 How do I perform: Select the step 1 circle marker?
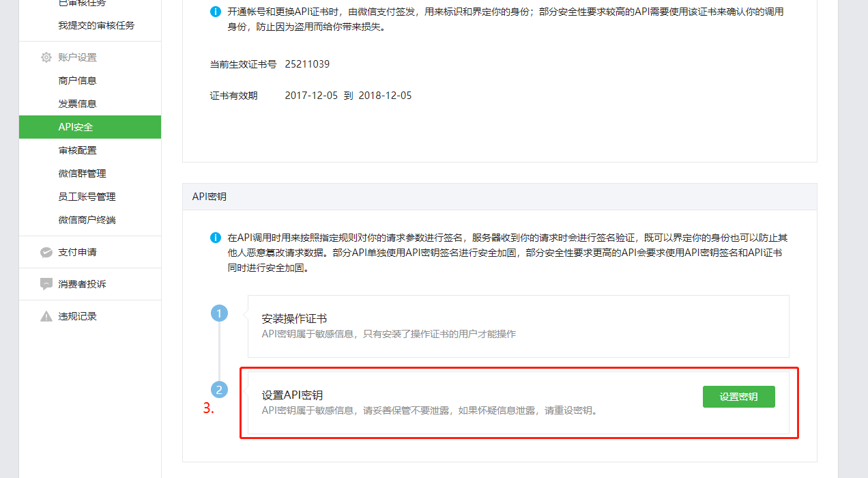[219, 313]
